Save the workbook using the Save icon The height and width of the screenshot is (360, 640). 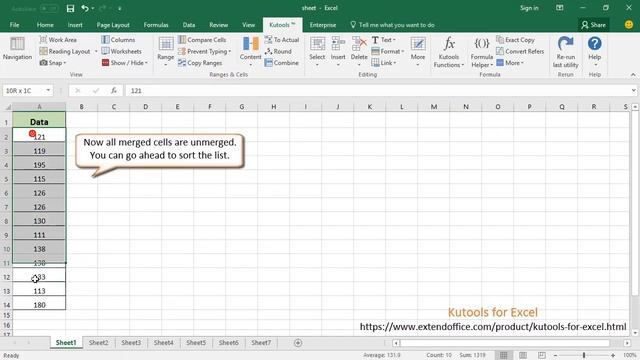tap(70, 8)
